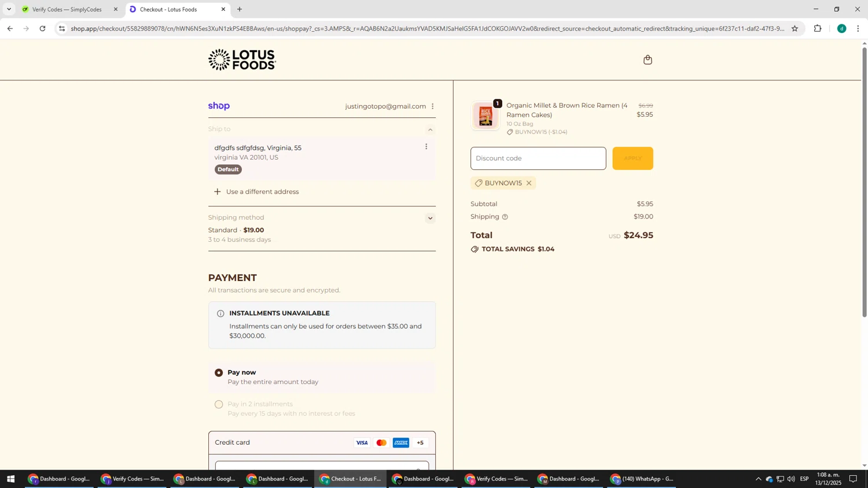Open account options menu beside email
The image size is (868, 488).
[432, 106]
